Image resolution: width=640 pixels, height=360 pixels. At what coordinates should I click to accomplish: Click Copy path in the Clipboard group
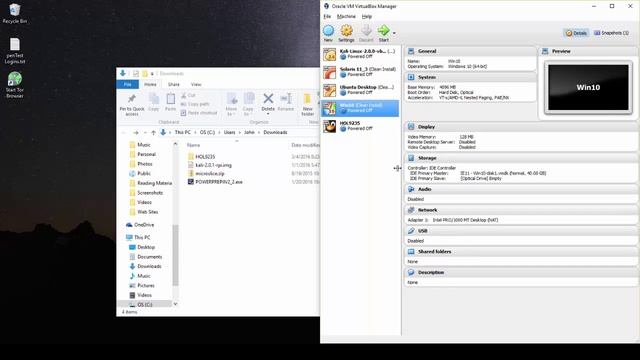click(195, 104)
